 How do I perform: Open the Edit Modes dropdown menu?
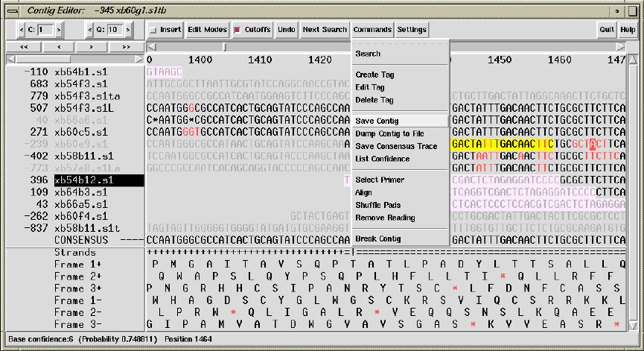point(207,30)
